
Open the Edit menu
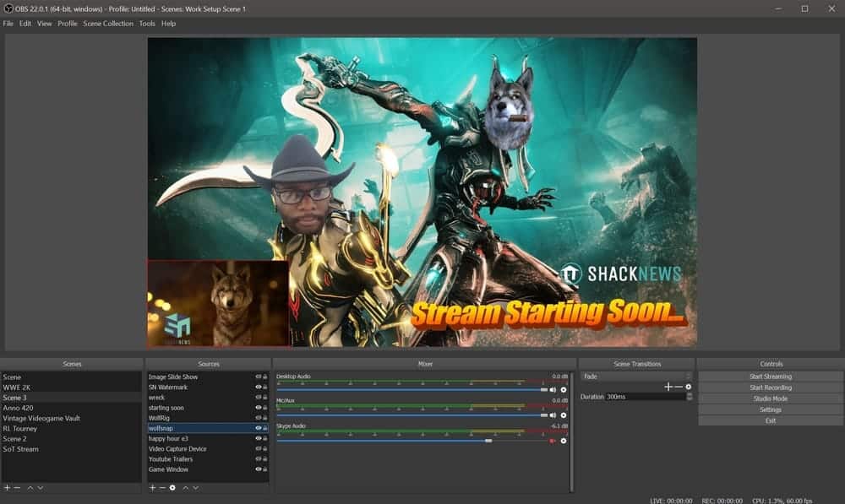point(25,24)
